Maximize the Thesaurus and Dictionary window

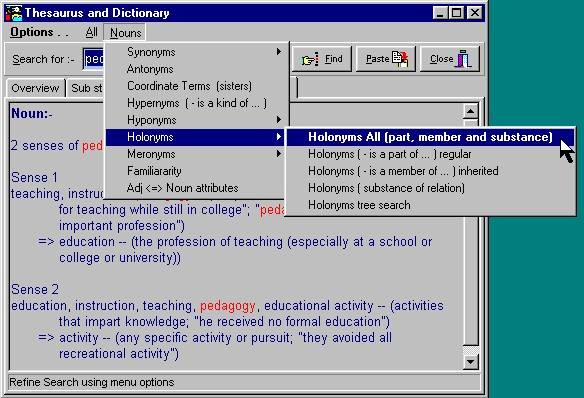pos(456,13)
